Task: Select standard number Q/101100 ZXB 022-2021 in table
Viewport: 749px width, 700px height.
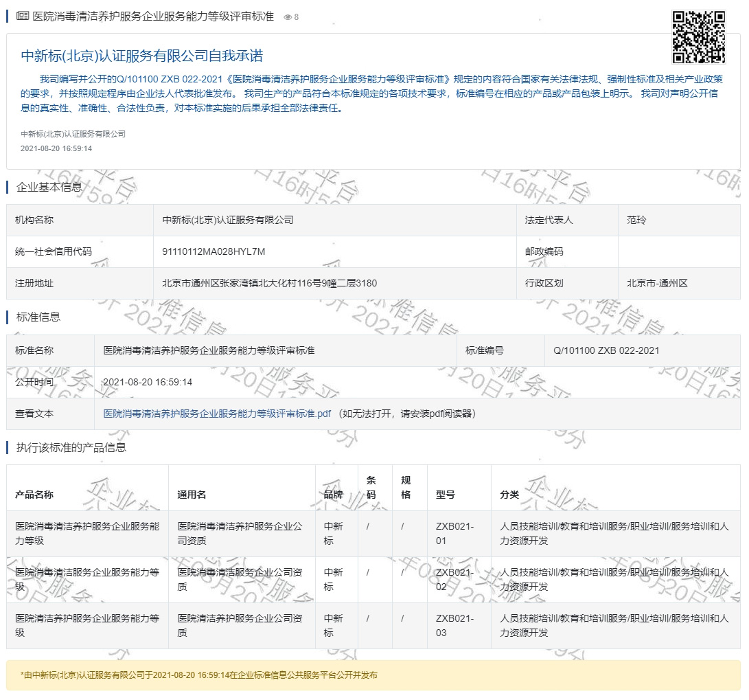Action: [606, 351]
